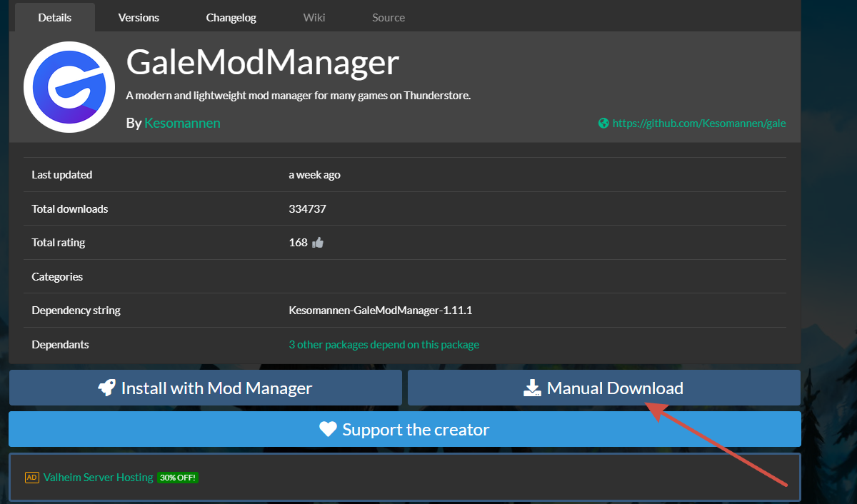
Task: Click the download icon on Manual Download
Action: coord(532,388)
